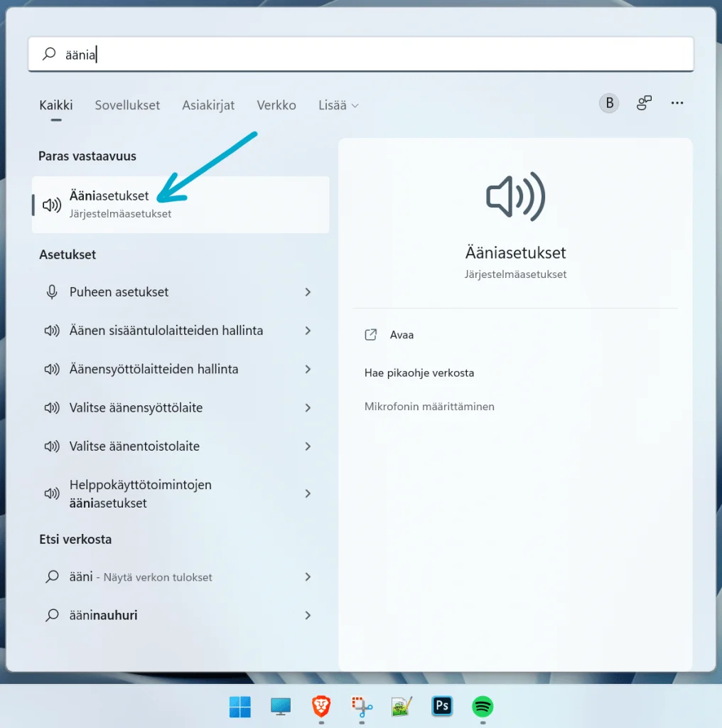The width and height of the screenshot is (722, 728).
Task: Click Avaa to open sound settings
Action: click(402, 335)
